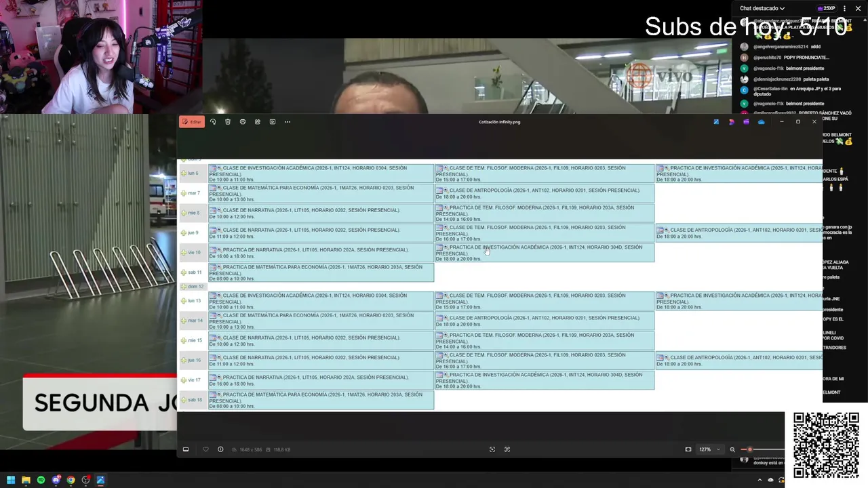Zoom out with the magnifier minus icon

732,449
